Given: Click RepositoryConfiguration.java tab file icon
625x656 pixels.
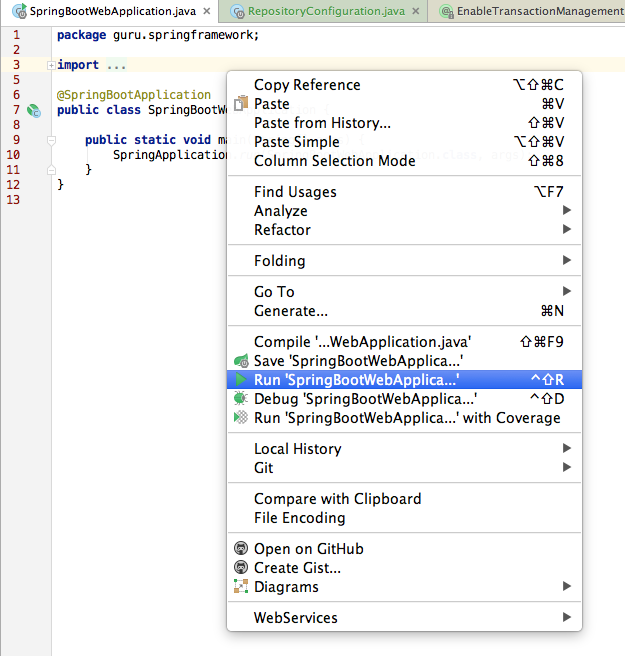Looking at the screenshot, I should click(238, 11).
